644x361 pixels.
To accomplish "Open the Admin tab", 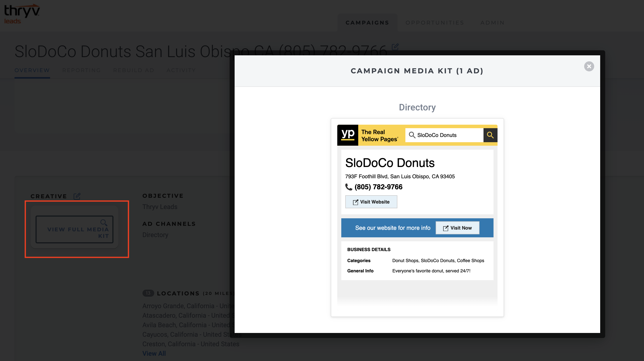I will click(x=492, y=23).
